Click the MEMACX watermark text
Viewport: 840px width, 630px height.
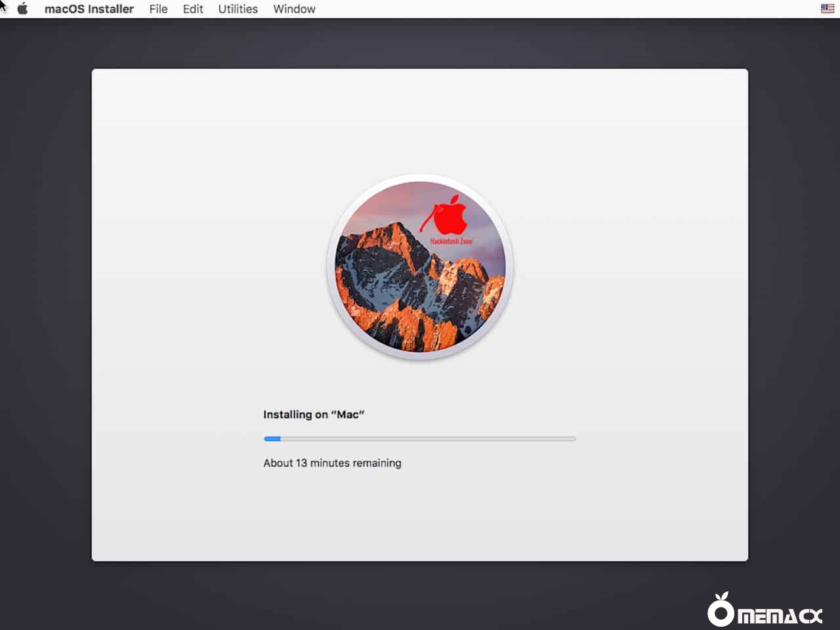click(x=780, y=616)
